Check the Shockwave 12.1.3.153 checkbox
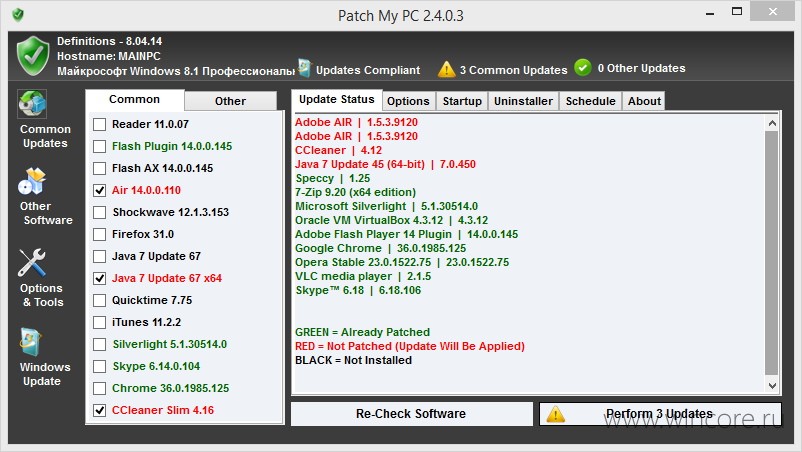This screenshot has width=802, height=452. pos(100,212)
